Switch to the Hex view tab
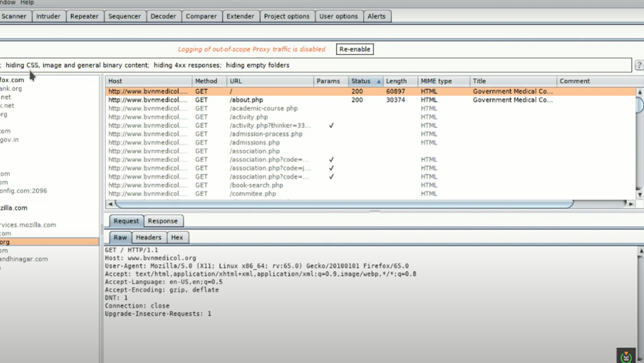Image resolution: width=644 pixels, height=363 pixels. click(177, 238)
